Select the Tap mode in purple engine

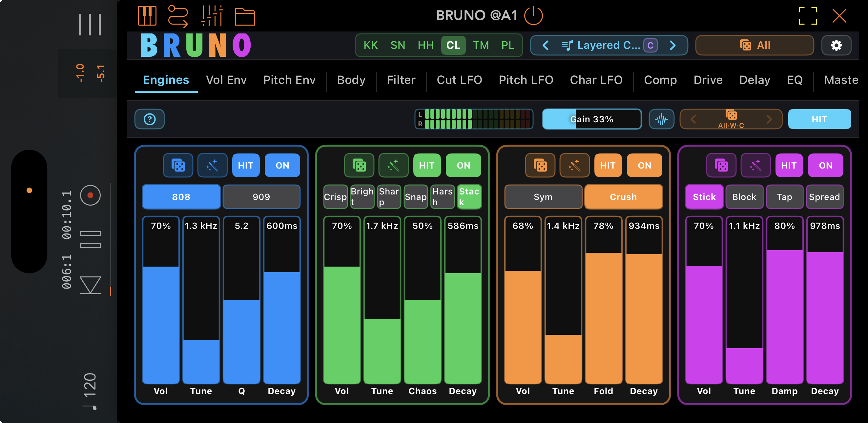784,197
